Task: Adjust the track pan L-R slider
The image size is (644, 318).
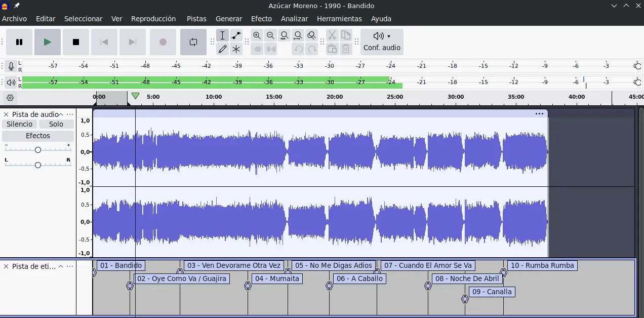Action: click(x=38, y=165)
